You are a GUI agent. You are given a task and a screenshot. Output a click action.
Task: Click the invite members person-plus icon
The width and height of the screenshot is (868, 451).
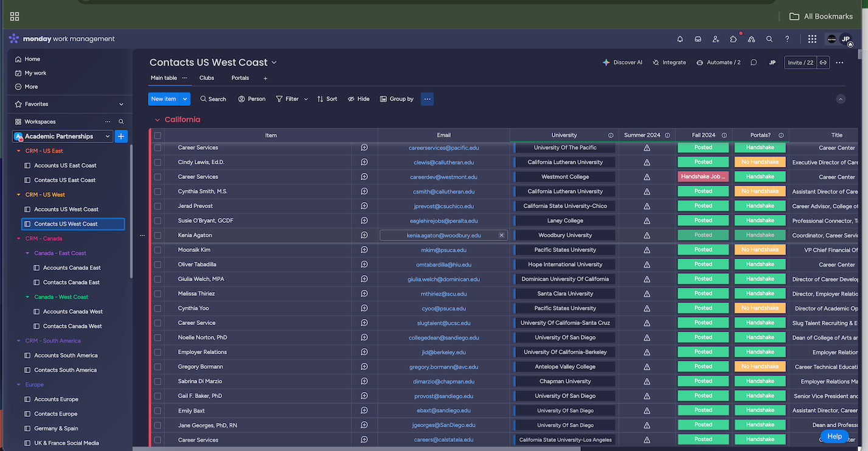[x=716, y=39]
